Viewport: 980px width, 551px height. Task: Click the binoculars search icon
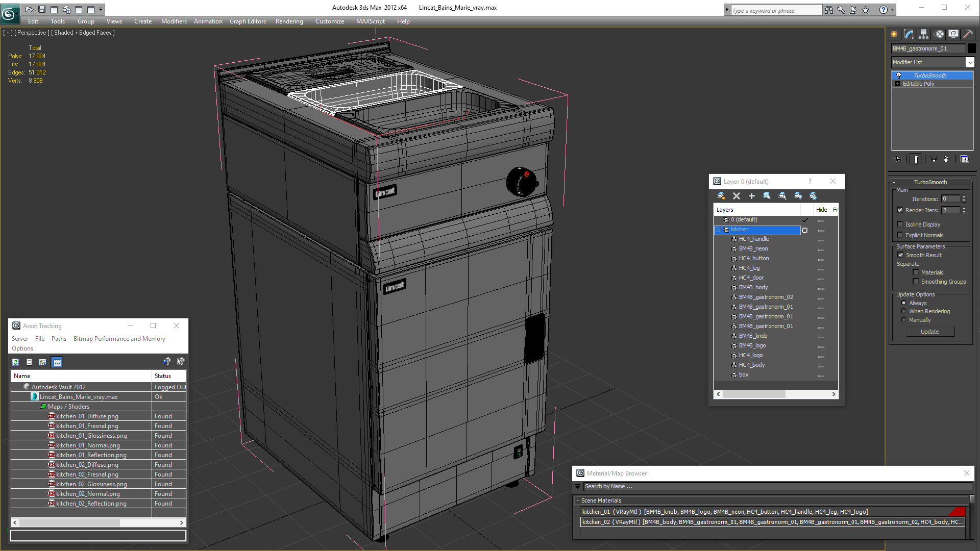tap(828, 10)
